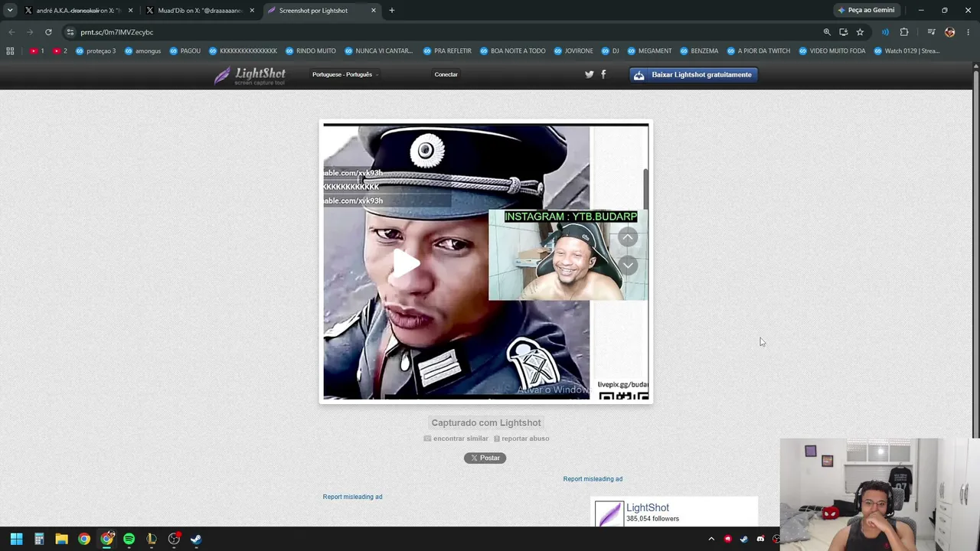Viewport: 980px width, 551px height.
Task: Open the 'PAGOU' bookmark
Action: tap(185, 51)
